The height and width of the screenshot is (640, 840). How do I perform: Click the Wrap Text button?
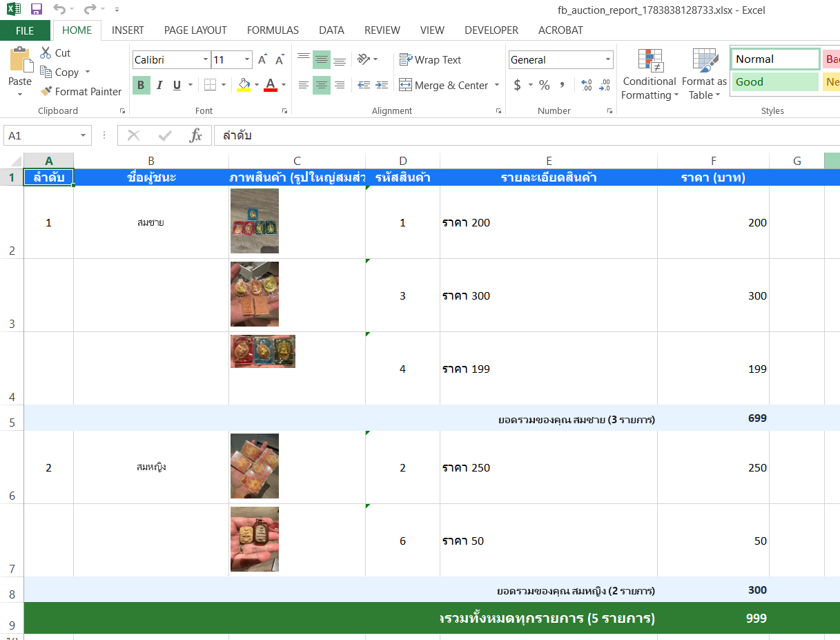(x=430, y=60)
